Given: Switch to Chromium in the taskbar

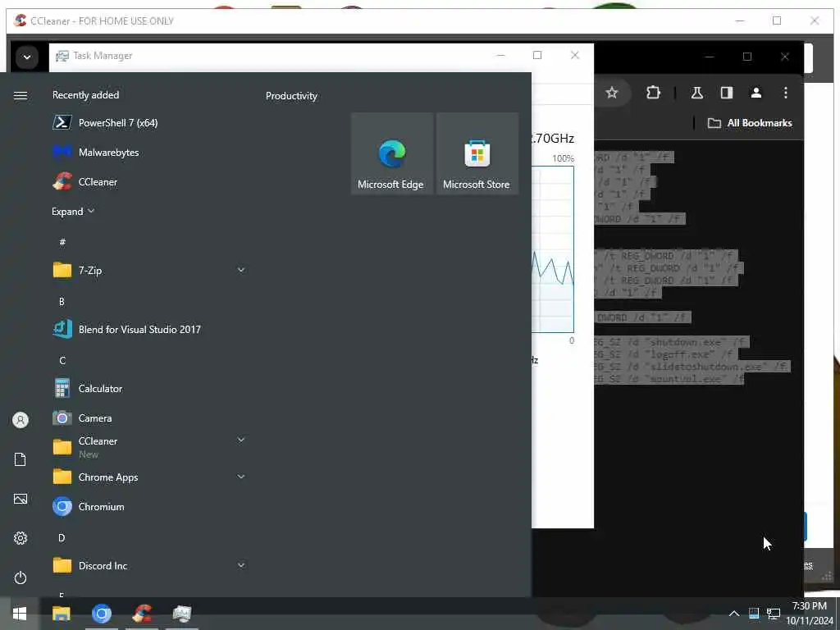Looking at the screenshot, I should [x=101, y=614].
